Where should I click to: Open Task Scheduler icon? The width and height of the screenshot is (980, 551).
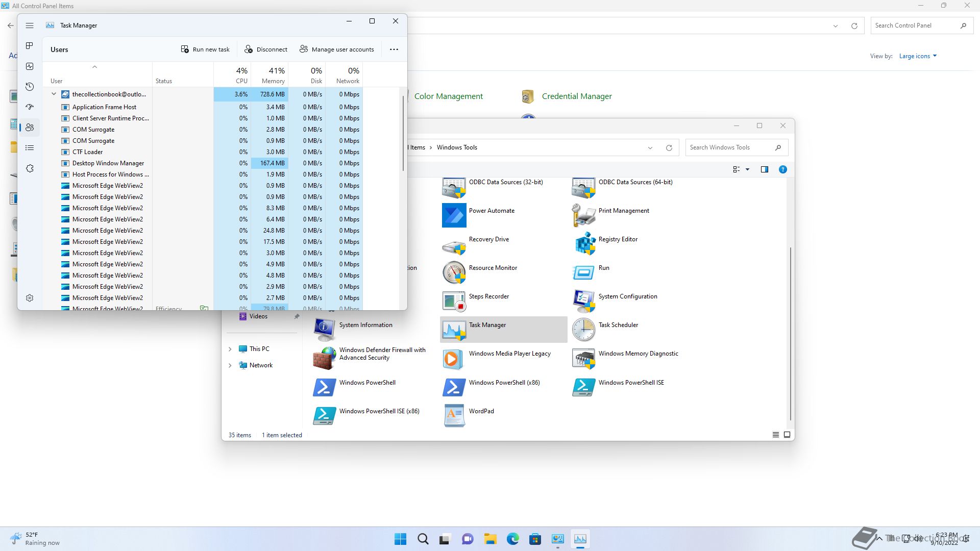(583, 330)
